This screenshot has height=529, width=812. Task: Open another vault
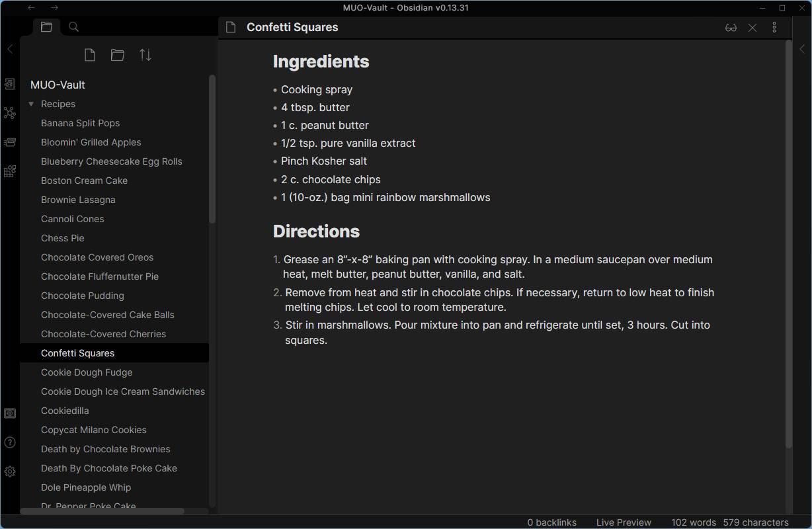[x=10, y=413]
